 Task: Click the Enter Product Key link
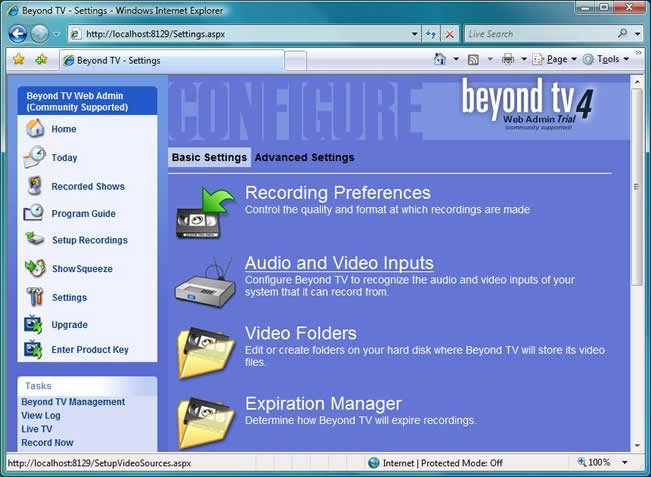pos(90,350)
